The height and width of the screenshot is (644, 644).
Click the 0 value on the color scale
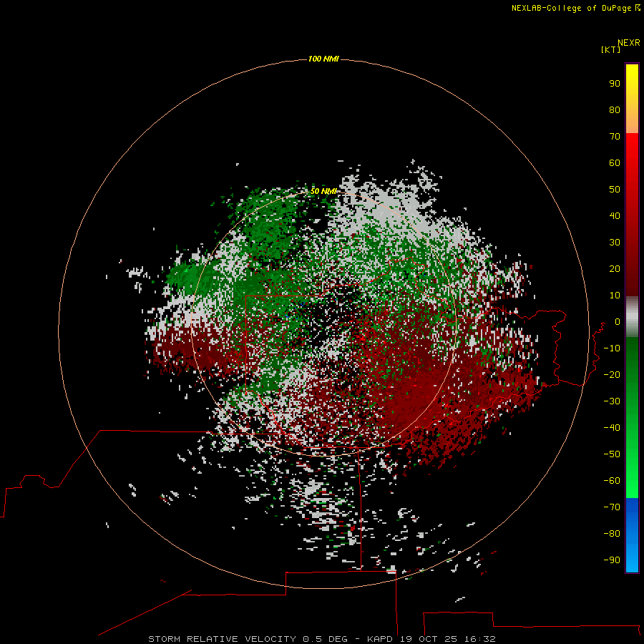tap(618, 321)
